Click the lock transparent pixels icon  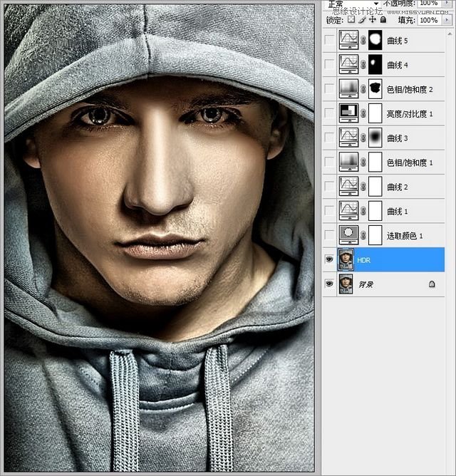pos(351,21)
